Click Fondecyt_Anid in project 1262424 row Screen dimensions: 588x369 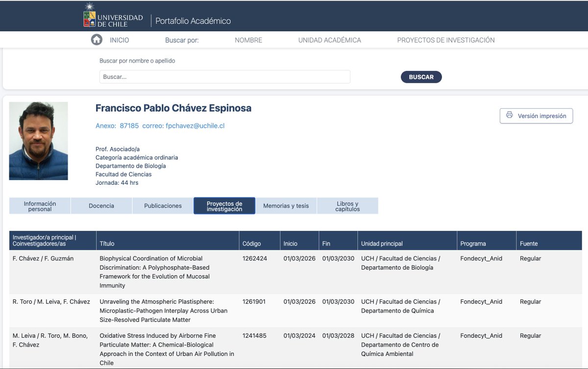tap(481, 258)
